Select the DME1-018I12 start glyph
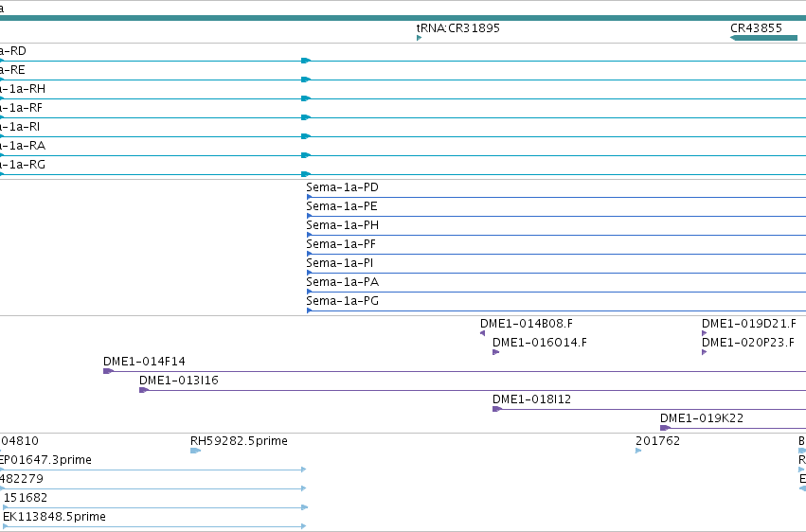 tap(497, 409)
